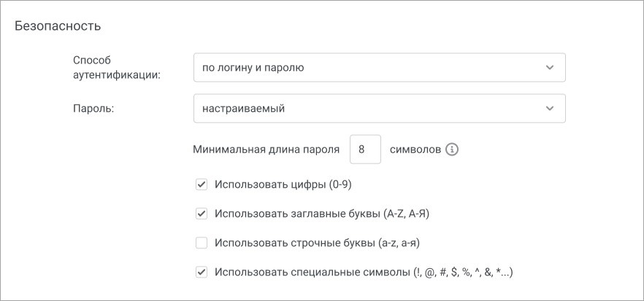Click the 'Пароль:' field label
The image size is (644, 301).
point(93,109)
